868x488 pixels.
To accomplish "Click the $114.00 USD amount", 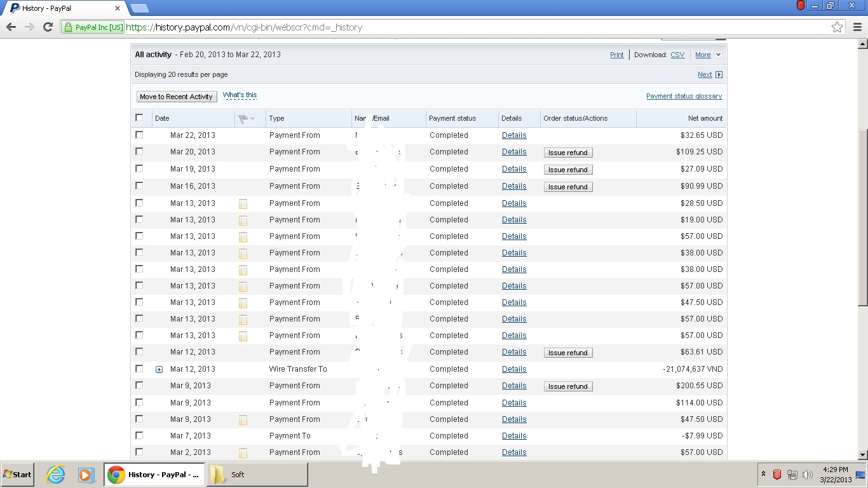I will [699, 403].
